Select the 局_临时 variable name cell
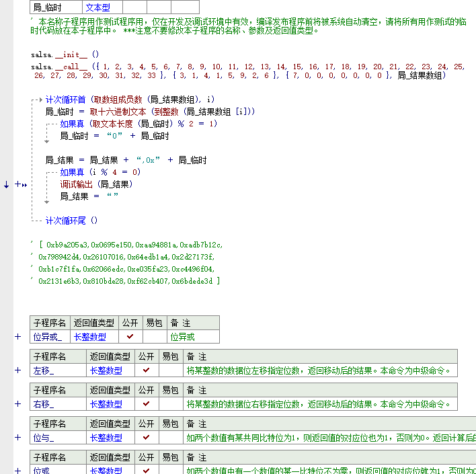The width and height of the screenshot is (476, 474). click(x=56, y=7)
